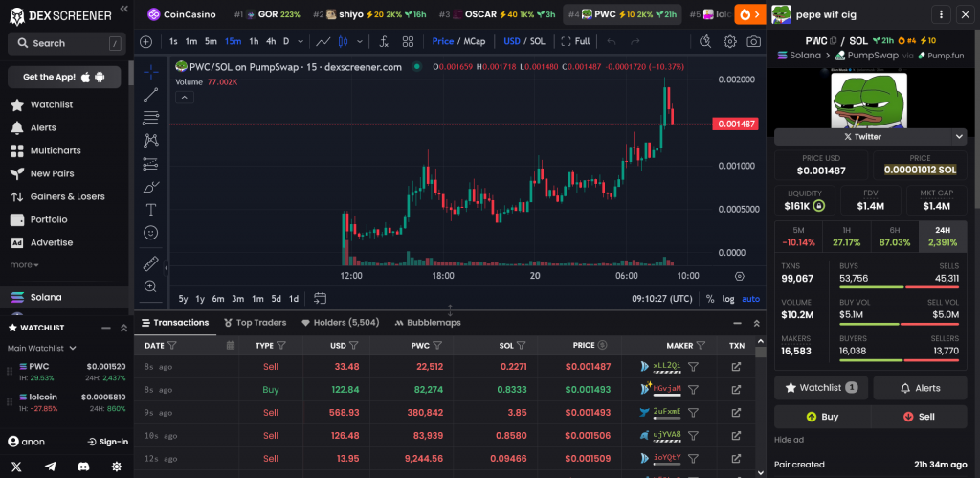Open Alerts button in pair panel
This screenshot has height=478, width=980.
click(x=920, y=388)
